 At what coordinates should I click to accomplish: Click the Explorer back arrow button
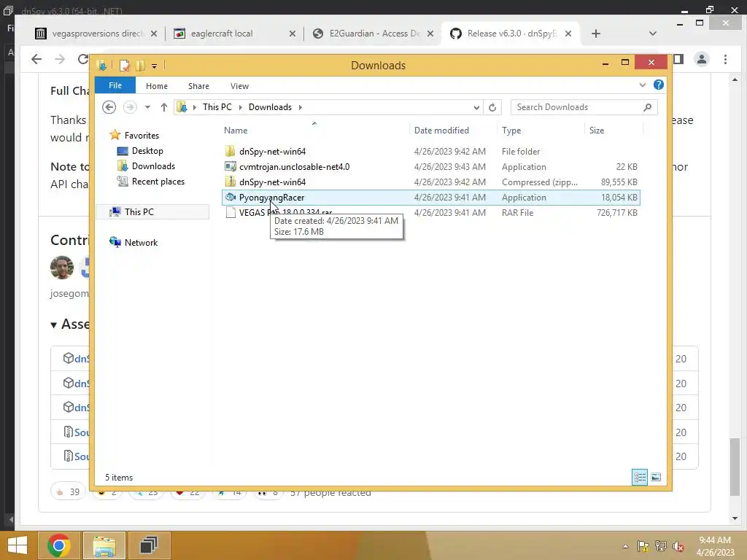tap(109, 107)
